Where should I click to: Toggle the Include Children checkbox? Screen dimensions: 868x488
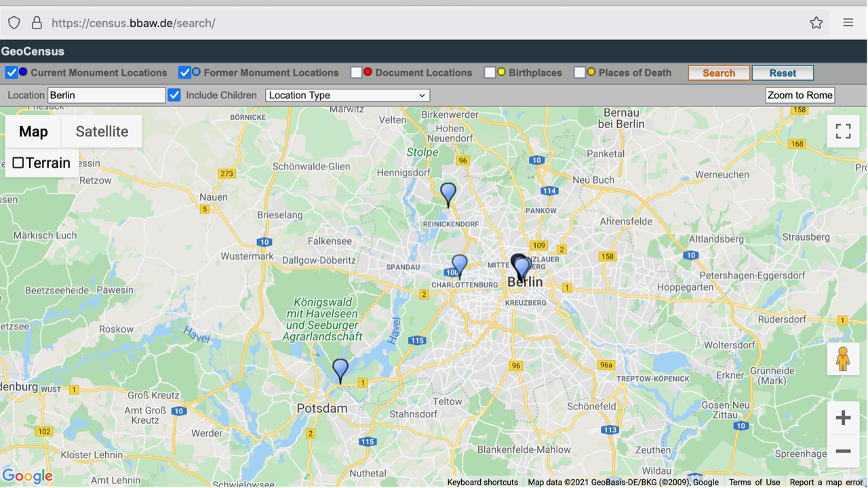174,95
